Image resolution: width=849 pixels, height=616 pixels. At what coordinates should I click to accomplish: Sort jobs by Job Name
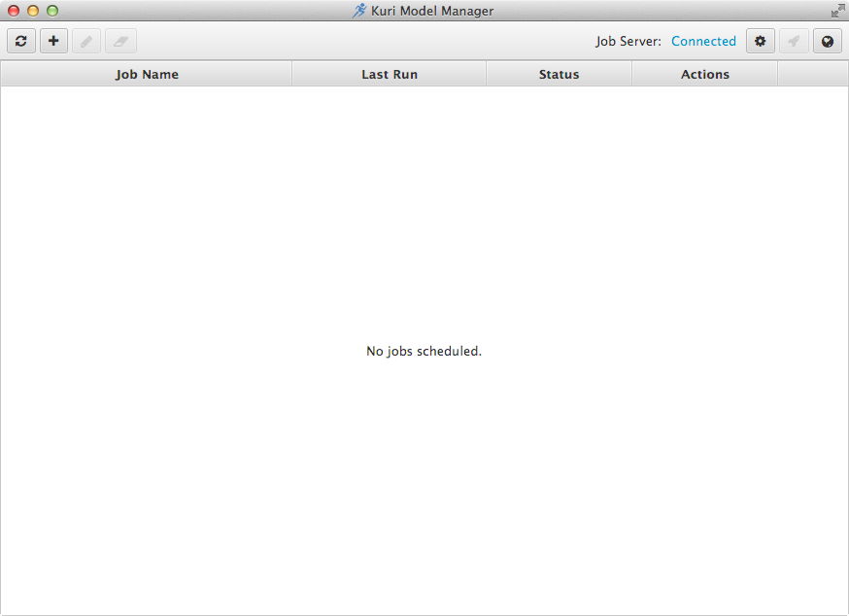pos(147,74)
